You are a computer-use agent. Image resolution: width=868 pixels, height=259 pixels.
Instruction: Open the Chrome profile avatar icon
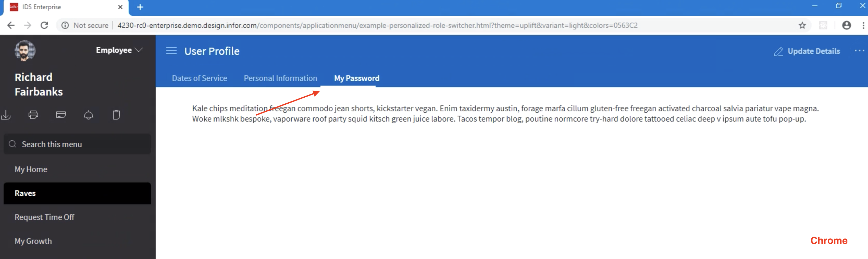(846, 25)
